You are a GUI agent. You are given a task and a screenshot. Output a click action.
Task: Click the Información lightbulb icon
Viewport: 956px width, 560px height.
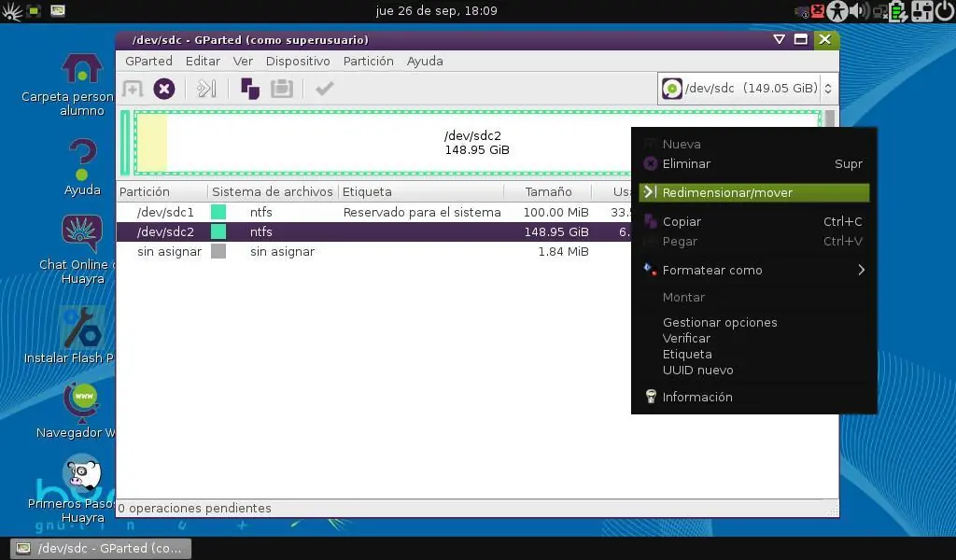click(x=651, y=397)
